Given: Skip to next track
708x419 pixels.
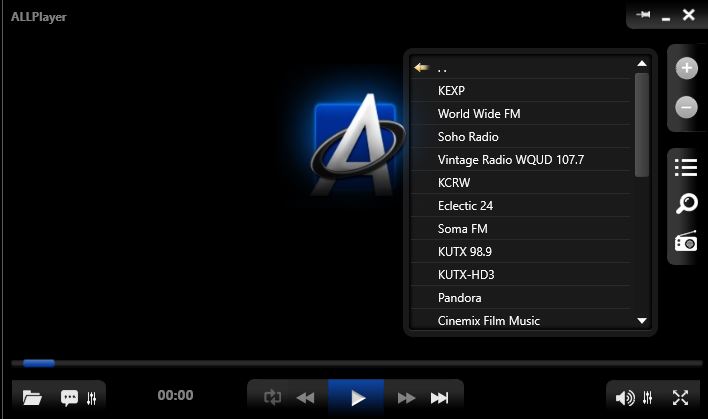Looking at the screenshot, I should tap(439, 398).
